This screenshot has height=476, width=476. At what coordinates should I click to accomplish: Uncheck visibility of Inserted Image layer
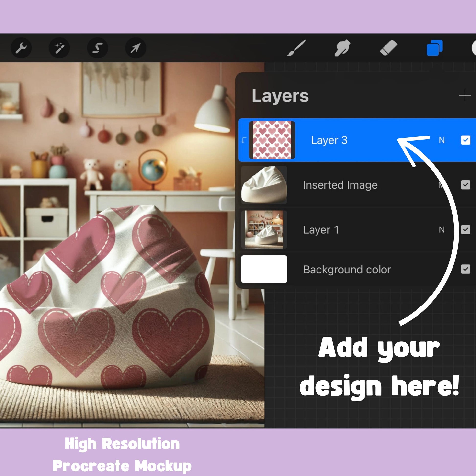465,185
